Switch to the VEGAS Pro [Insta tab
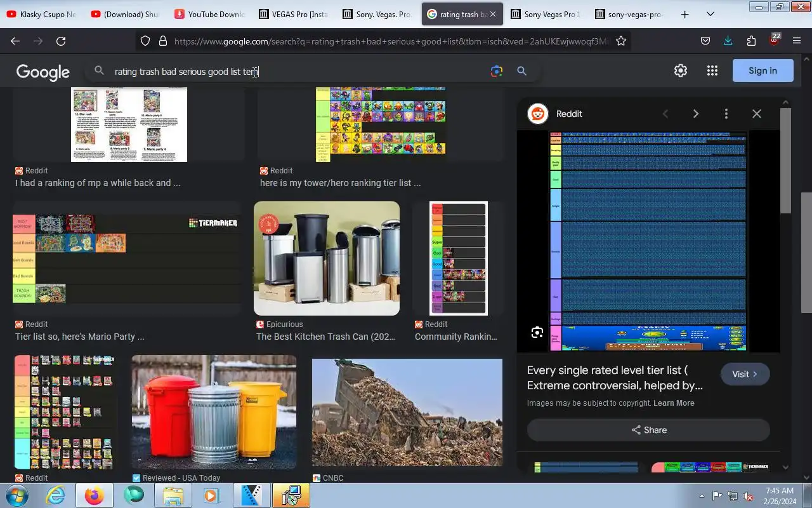 point(294,14)
